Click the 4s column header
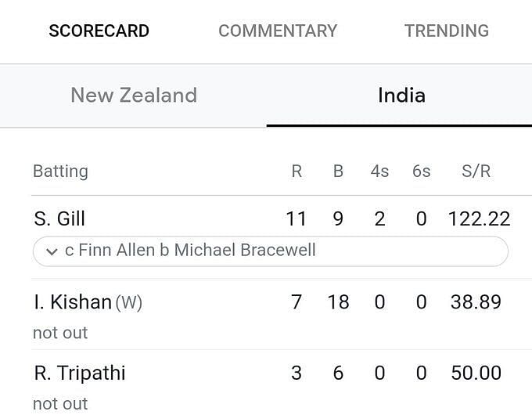The height and width of the screenshot is (415, 532). (x=379, y=171)
